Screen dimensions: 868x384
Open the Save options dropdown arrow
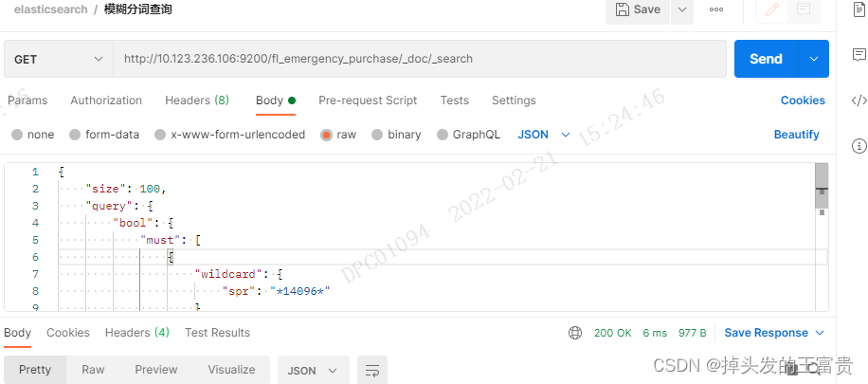point(682,9)
